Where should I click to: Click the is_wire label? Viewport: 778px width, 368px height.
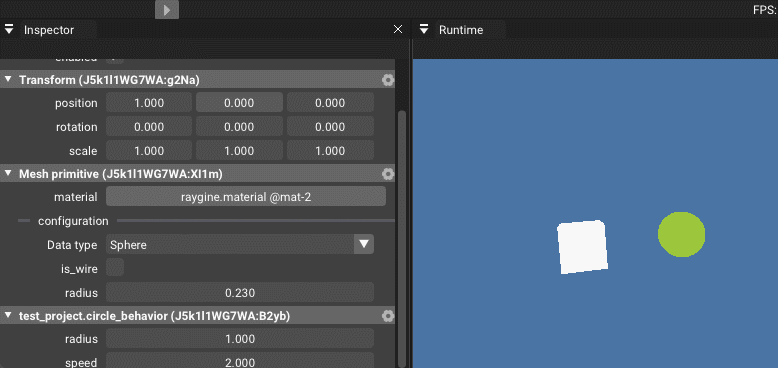click(78, 269)
